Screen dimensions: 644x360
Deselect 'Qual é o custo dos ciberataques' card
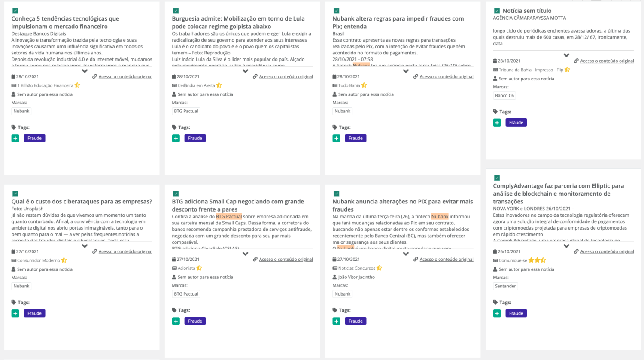coord(15,194)
